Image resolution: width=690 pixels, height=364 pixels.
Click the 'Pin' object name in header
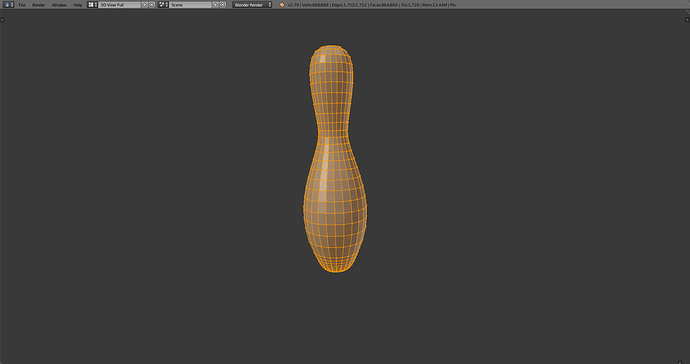tap(453, 5)
